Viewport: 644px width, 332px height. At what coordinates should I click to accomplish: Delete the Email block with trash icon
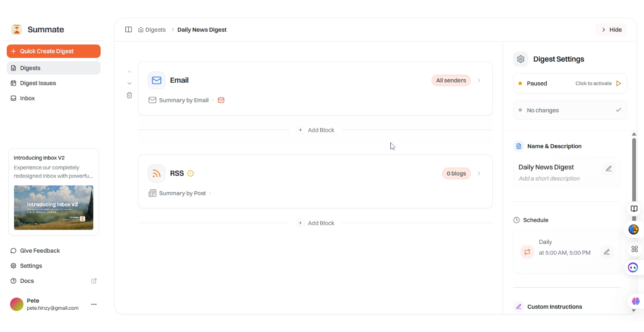click(x=130, y=95)
